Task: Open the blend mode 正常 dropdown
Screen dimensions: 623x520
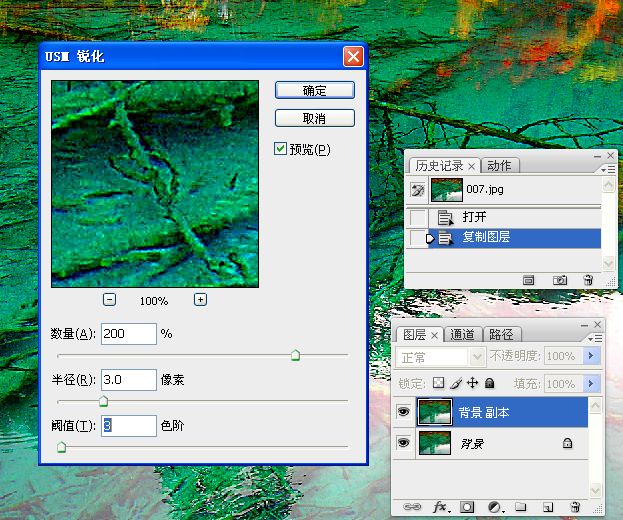Action: pos(477,356)
